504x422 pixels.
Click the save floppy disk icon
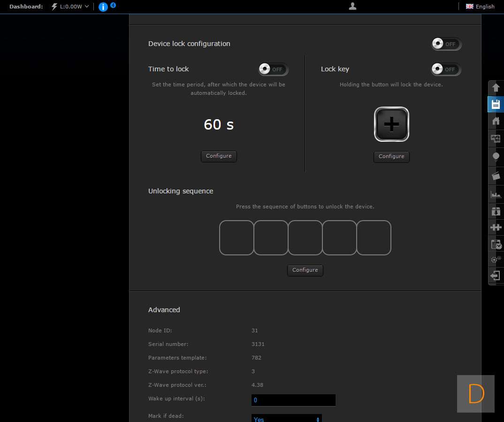[496, 104]
